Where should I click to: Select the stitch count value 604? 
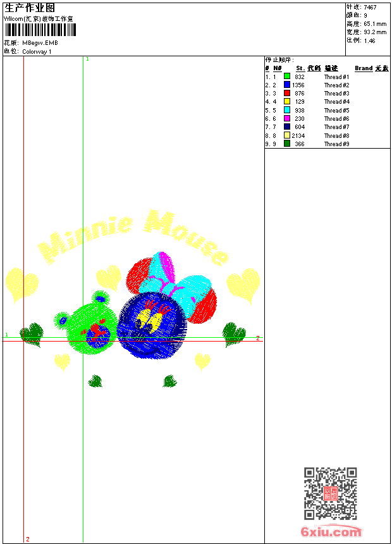(300, 127)
